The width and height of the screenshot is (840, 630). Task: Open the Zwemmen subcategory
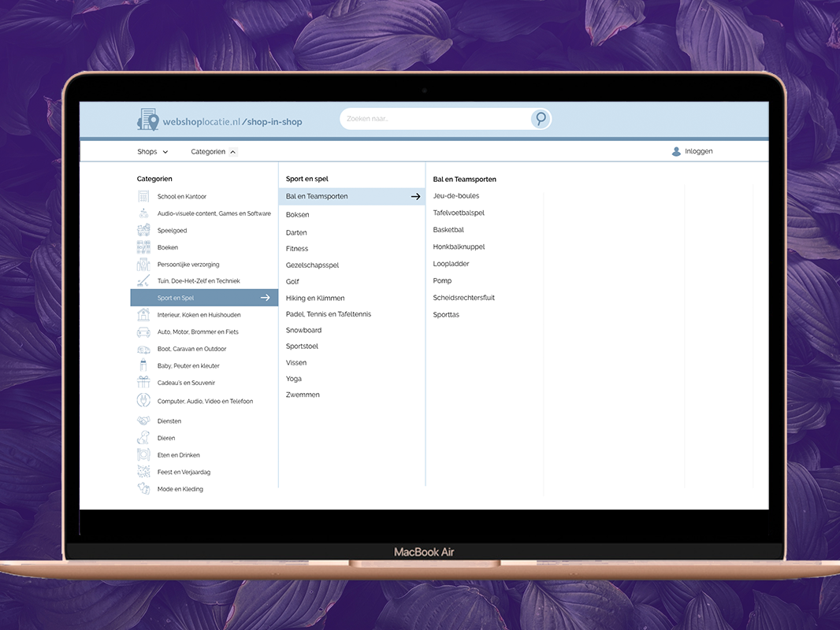(x=303, y=395)
